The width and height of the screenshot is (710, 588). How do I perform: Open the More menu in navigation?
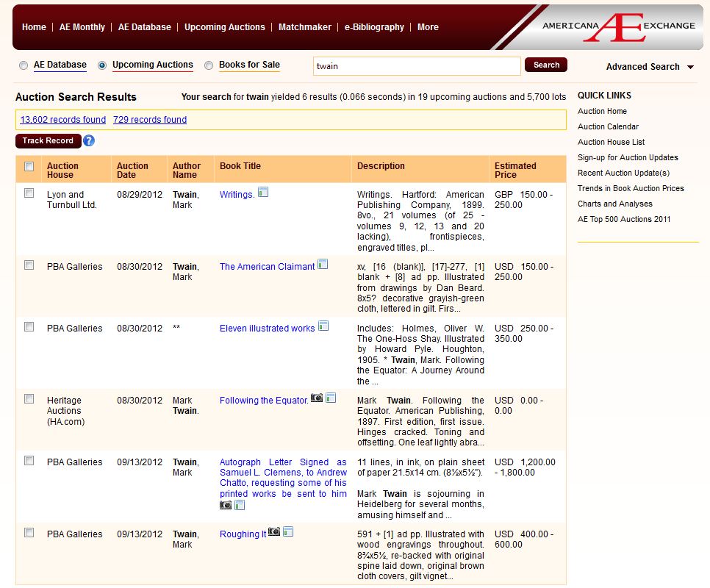[x=428, y=27]
